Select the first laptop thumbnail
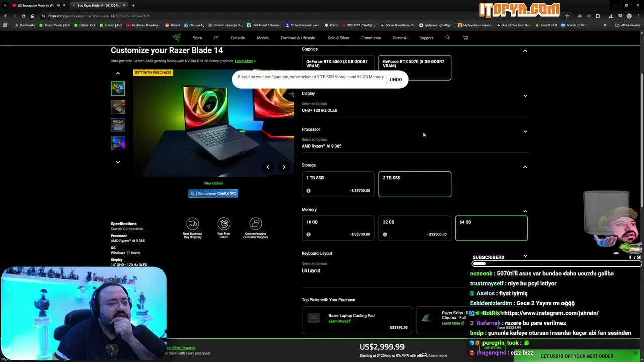The height and width of the screenshot is (362, 644). 118,88
